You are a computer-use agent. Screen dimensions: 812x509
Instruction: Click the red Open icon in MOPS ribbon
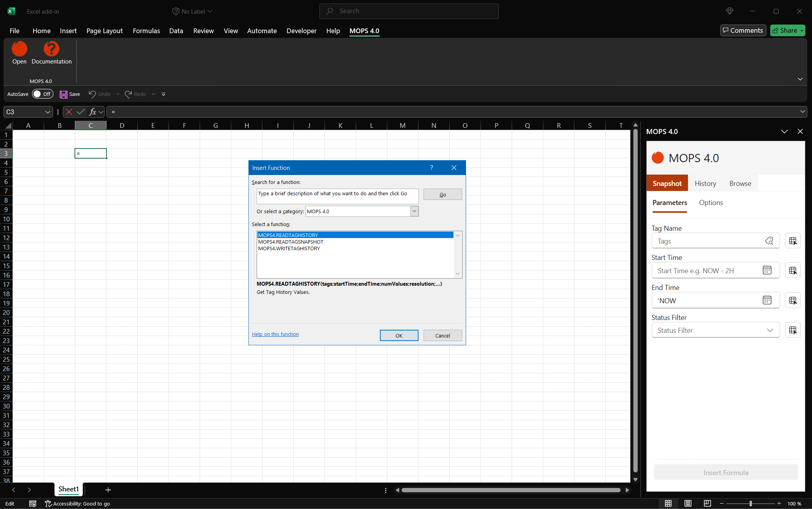pos(19,49)
